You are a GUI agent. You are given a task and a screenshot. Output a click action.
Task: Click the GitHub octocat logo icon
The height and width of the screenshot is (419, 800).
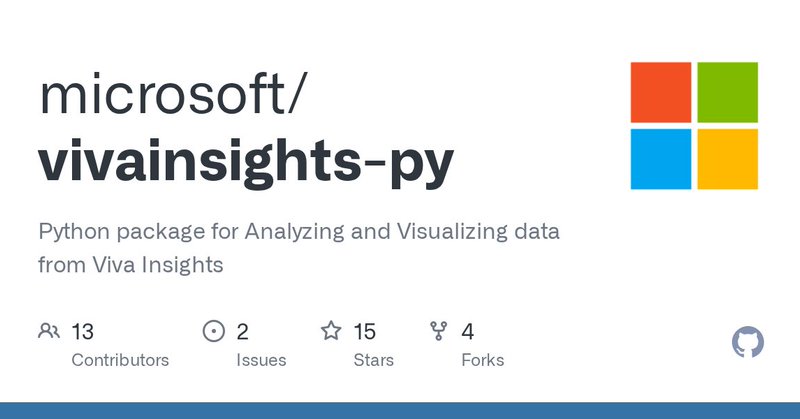coord(748,343)
